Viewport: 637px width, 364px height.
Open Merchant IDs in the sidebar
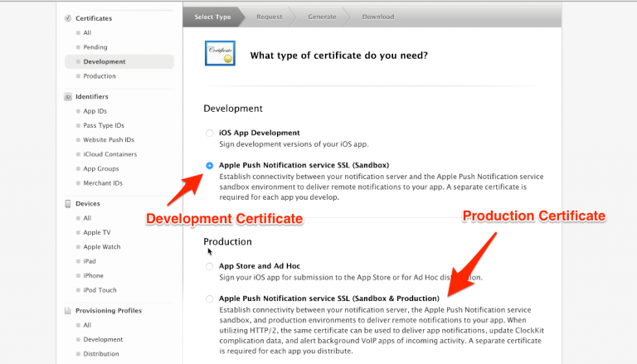click(x=103, y=183)
